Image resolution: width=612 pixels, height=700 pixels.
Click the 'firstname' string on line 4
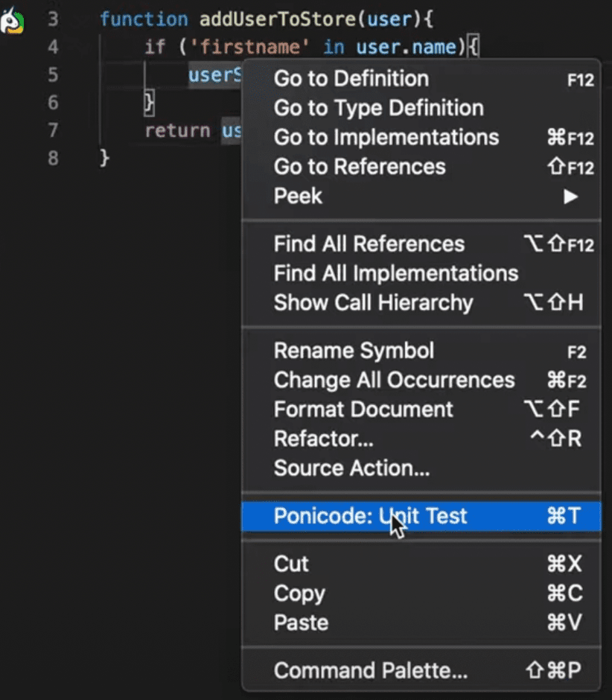click(x=250, y=47)
